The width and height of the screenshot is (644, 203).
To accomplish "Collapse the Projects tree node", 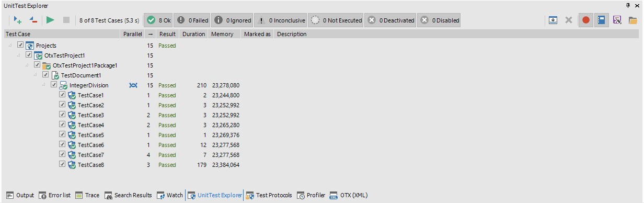I will tap(10, 45).
